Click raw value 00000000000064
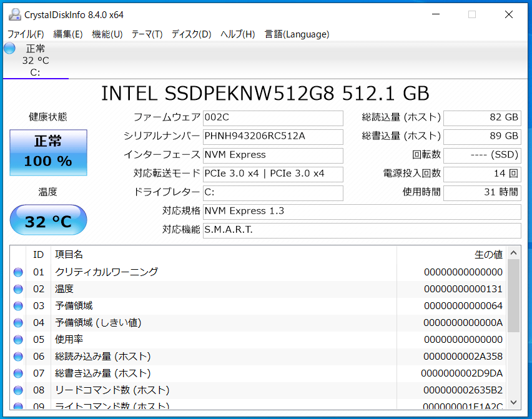Image resolution: width=532 pixels, height=419 pixels. pos(463,306)
